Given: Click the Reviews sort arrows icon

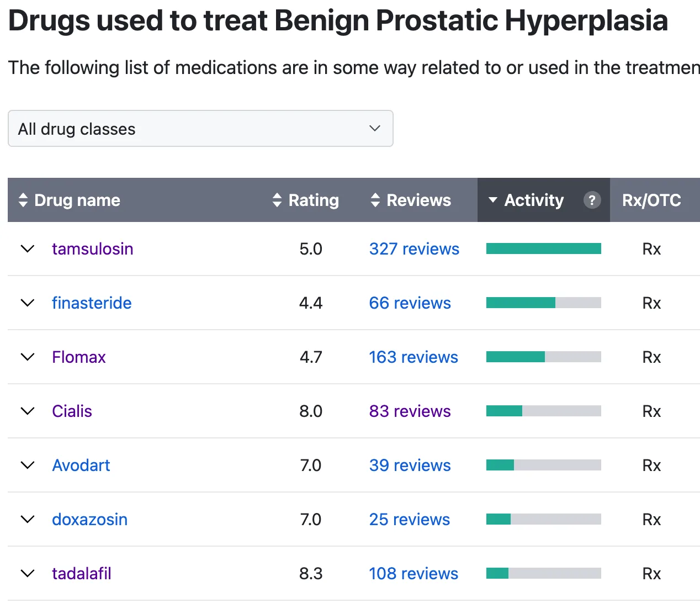Looking at the screenshot, I should tap(375, 200).
